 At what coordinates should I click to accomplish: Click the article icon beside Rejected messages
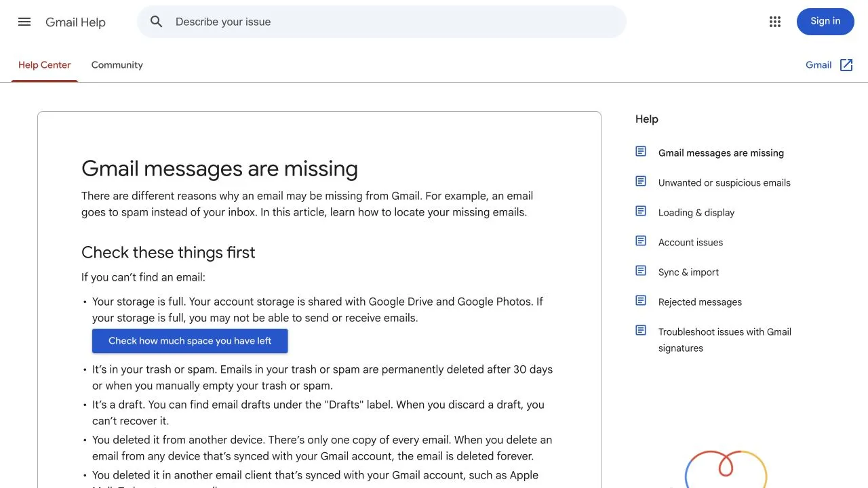(641, 300)
